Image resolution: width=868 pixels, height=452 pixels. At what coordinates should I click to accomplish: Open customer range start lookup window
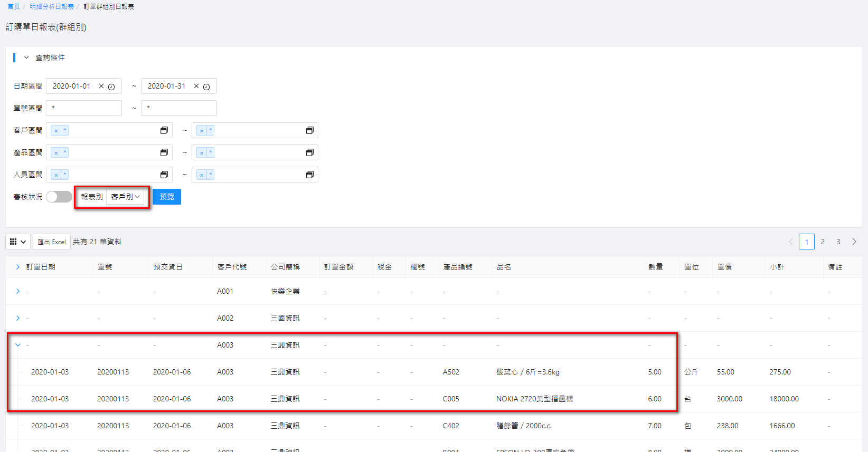tap(164, 130)
